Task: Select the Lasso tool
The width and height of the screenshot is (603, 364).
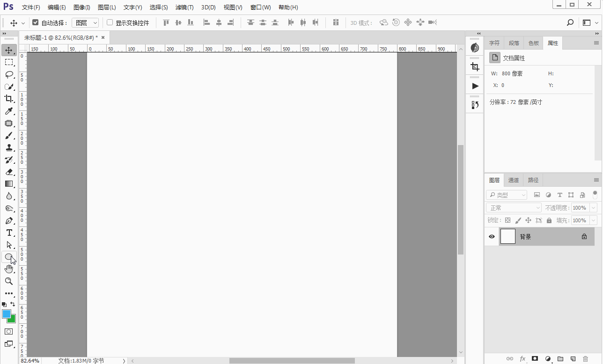Action: (9, 74)
